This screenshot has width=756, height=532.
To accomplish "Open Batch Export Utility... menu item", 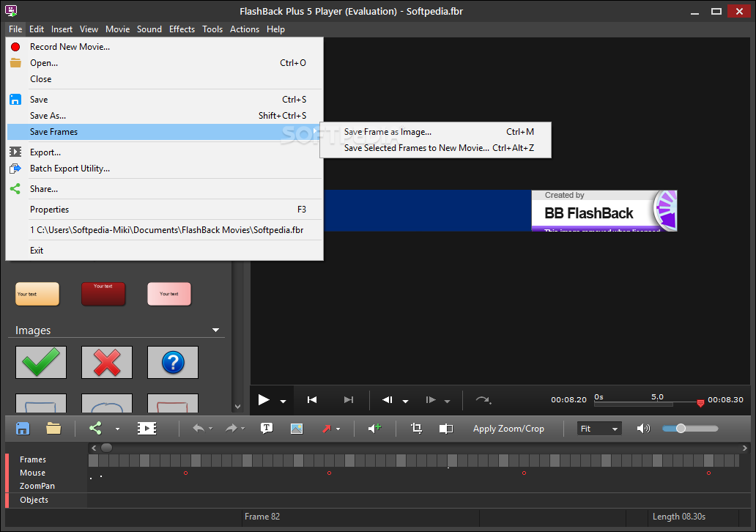I will pos(164,169).
